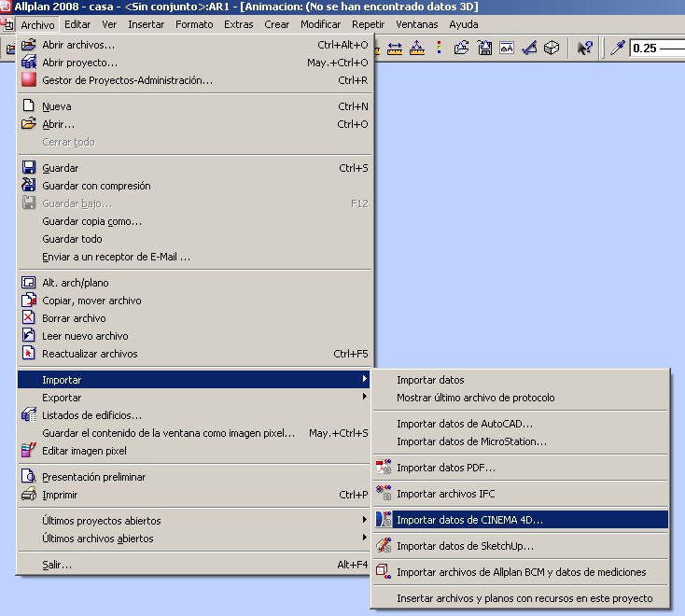Click the 3D cube icon in toolbar
The image size is (685, 616).
(552, 48)
